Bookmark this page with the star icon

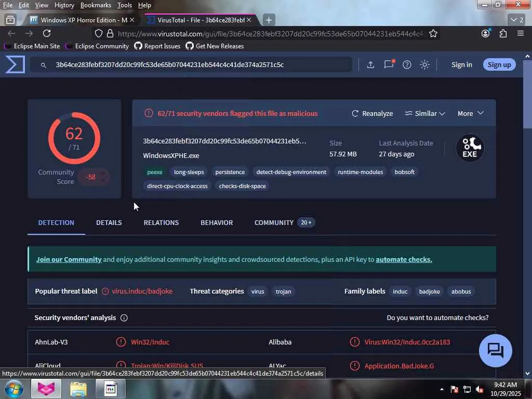(433, 33)
